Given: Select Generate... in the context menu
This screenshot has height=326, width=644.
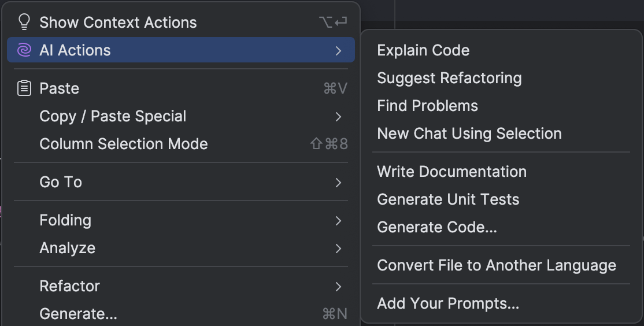Looking at the screenshot, I should (78, 314).
